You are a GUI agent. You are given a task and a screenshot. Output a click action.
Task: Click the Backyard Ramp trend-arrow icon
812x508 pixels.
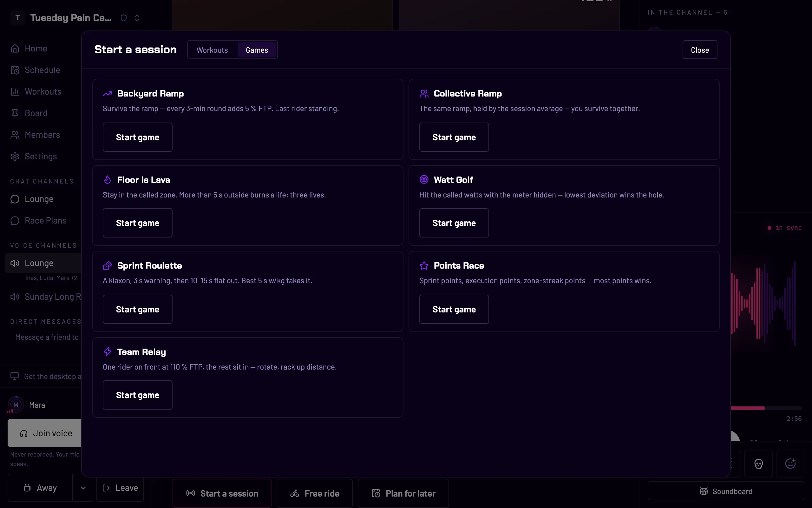tap(108, 94)
